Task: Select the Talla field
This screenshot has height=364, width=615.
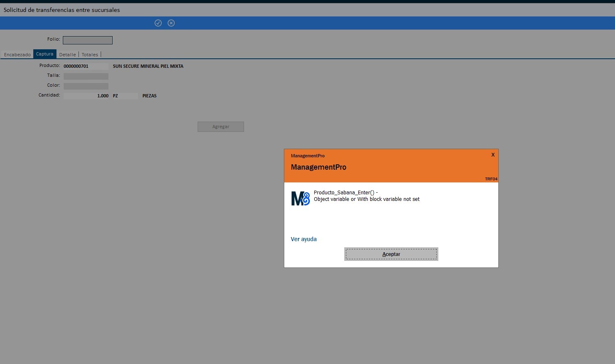Action: click(x=86, y=76)
